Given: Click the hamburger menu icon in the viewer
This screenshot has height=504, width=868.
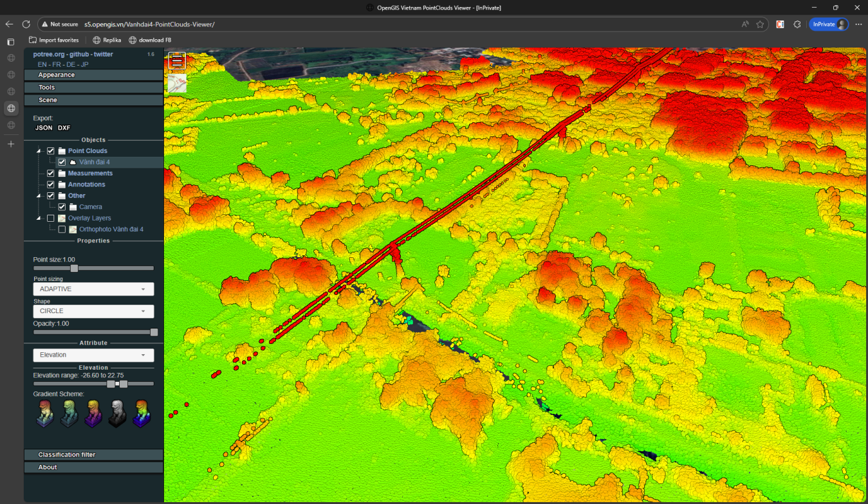Looking at the screenshot, I should pyautogui.click(x=177, y=61).
